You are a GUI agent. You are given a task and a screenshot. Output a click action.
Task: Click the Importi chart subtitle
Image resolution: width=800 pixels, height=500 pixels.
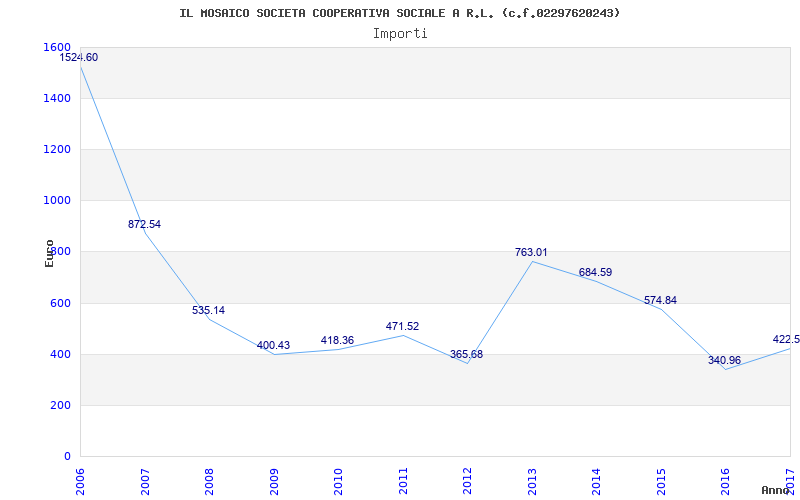coord(400,34)
